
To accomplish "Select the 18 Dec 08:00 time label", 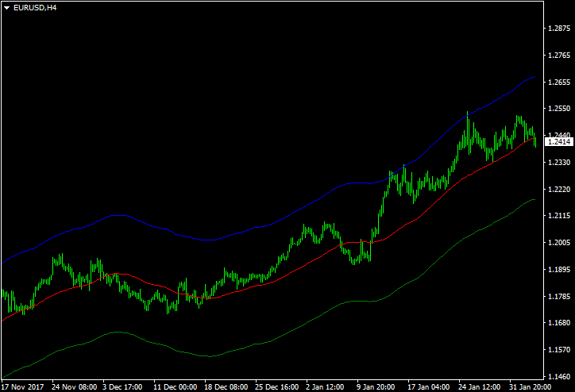I will [225, 386].
